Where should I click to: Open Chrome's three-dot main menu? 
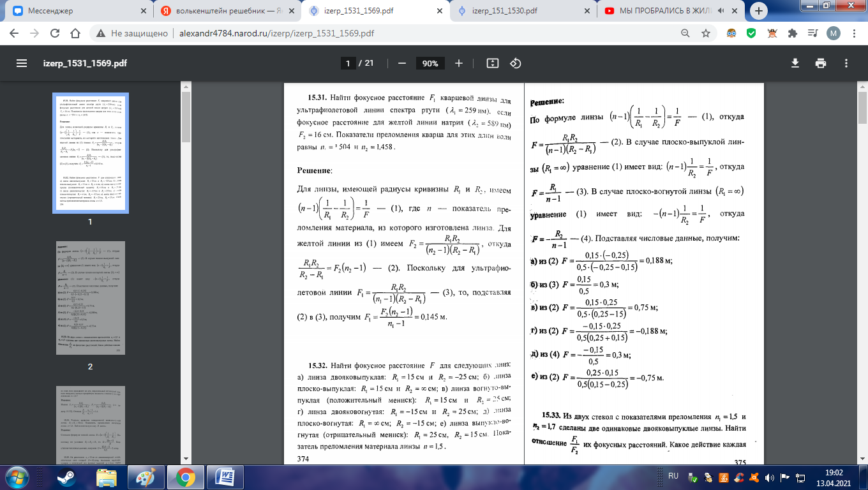pyautogui.click(x=854, y=33)
